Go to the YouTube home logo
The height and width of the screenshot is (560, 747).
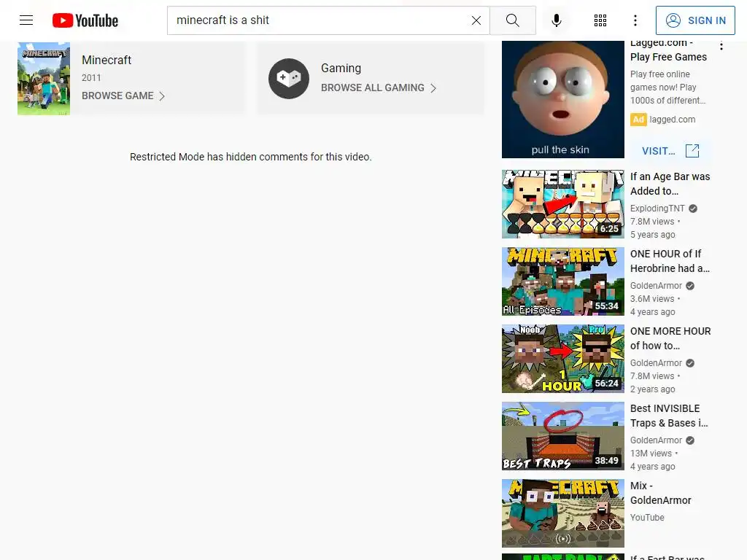85,20
